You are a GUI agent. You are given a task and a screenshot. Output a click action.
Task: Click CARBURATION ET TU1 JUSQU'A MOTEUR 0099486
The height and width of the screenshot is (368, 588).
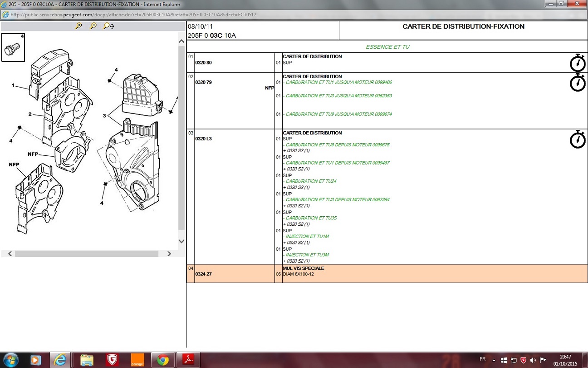(338, 83)
